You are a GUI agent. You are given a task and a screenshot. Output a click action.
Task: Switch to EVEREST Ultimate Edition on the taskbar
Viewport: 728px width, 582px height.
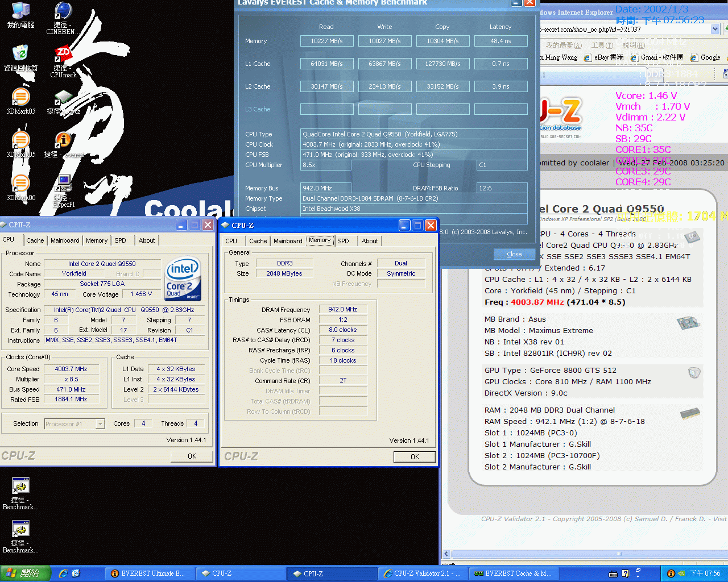(149, 573)
